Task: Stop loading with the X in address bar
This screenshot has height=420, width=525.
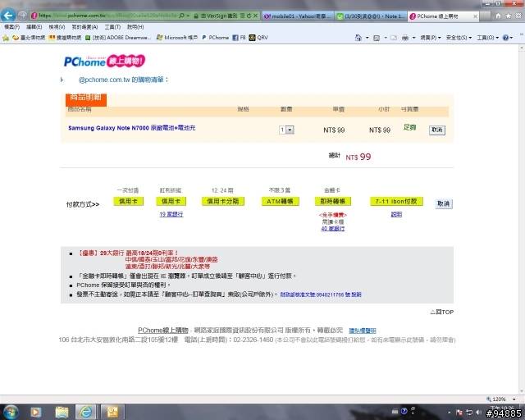Action: point(255,16)
